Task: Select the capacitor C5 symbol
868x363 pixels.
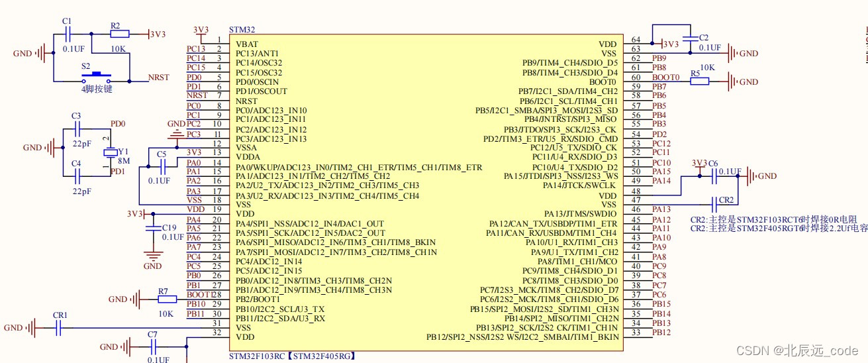Action: tap(162, 166)
